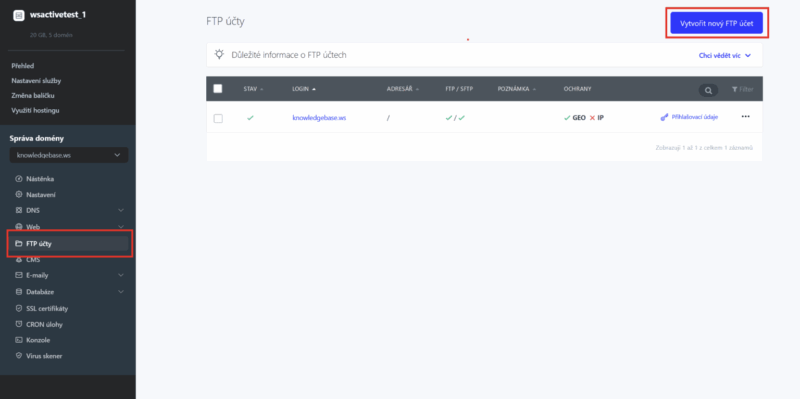
Task: Click Důležité informace o FTP účtech bar
Action: 484,55
